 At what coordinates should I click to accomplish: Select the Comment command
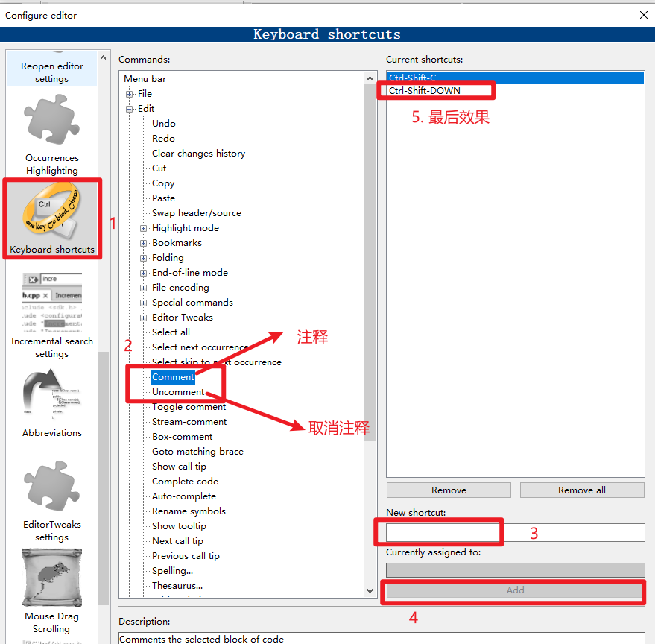[x=173, y=377]
